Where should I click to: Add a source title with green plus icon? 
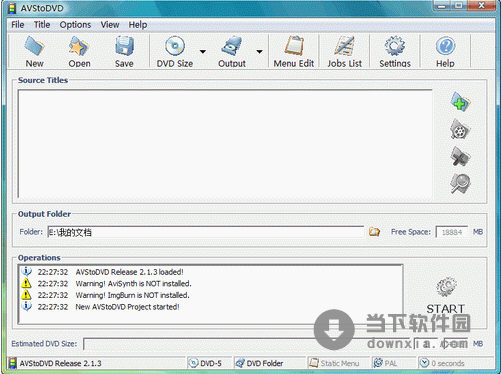point(460,102)
